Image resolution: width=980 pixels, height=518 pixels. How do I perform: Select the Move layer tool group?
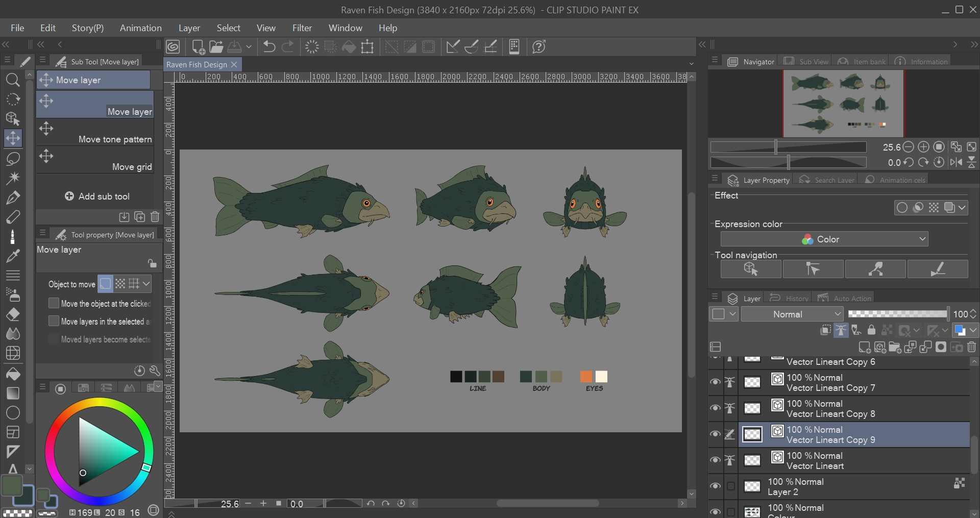click(x=93, y=80)
